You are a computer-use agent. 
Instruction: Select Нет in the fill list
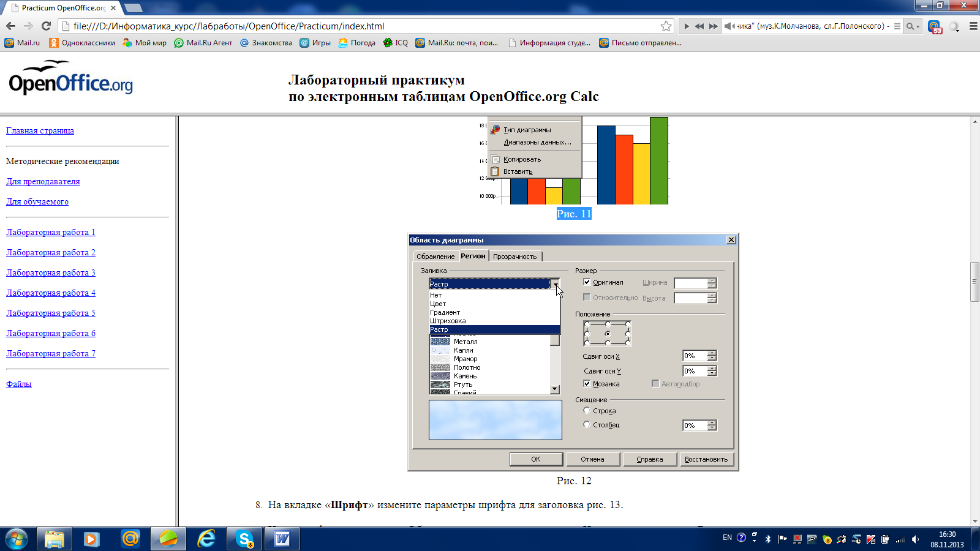point(494,295)
